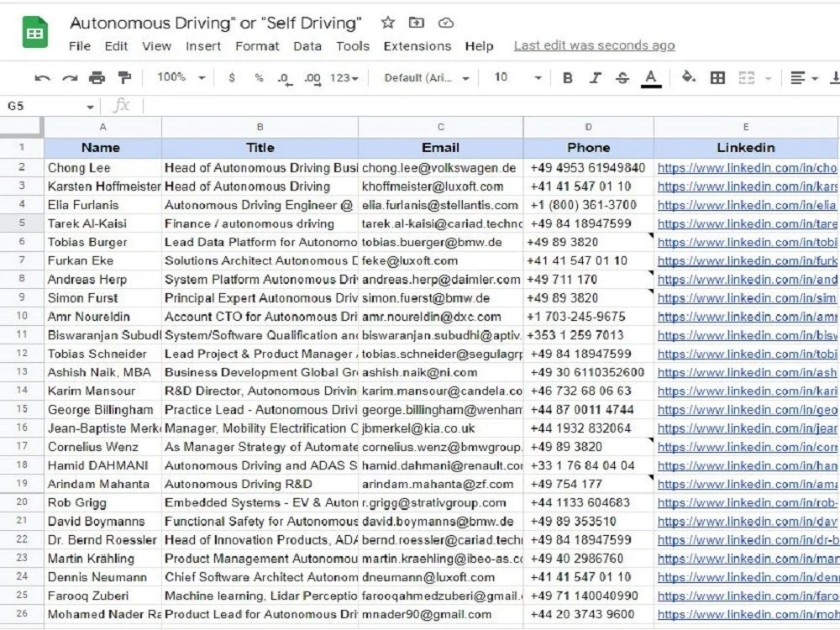Check cloud save status icon
The image size is (840, 630).
(446, 23)
